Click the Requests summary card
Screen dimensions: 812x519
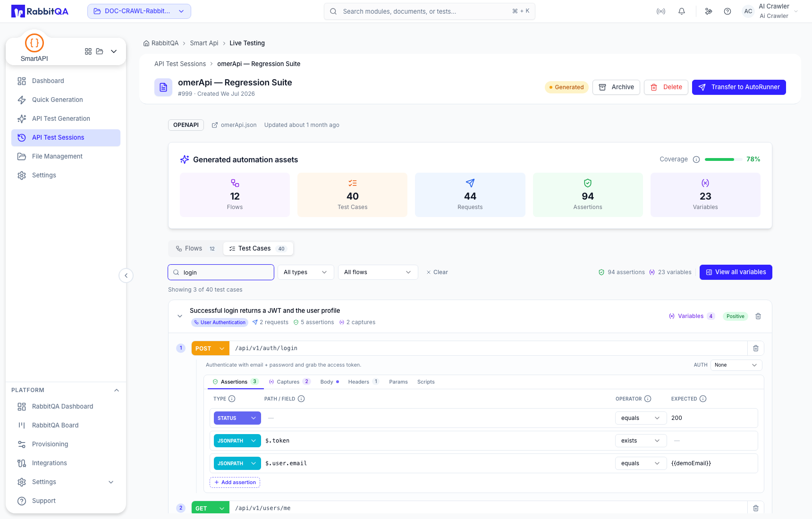coord(470,195)
